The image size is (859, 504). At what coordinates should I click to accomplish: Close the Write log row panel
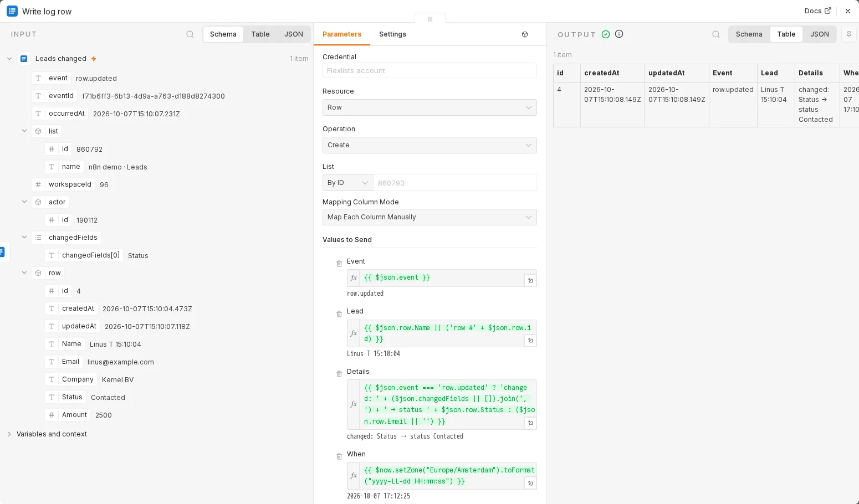848,11
